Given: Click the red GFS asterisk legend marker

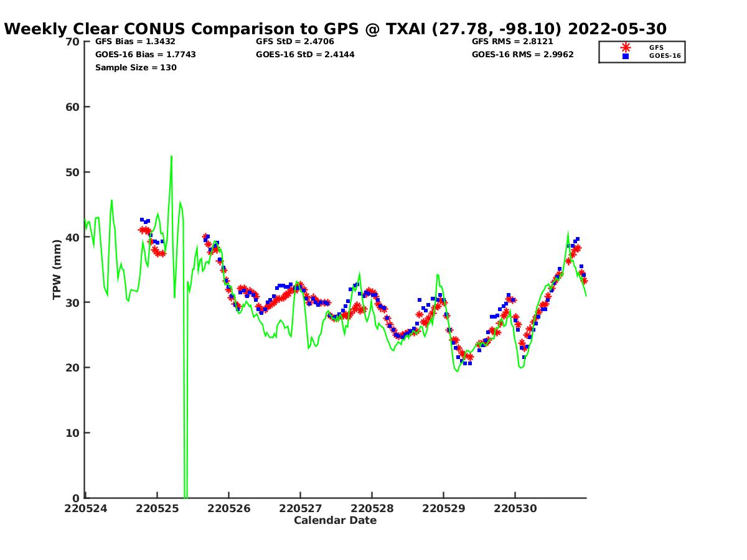Looking at the screenshot, I should (625, 47).
